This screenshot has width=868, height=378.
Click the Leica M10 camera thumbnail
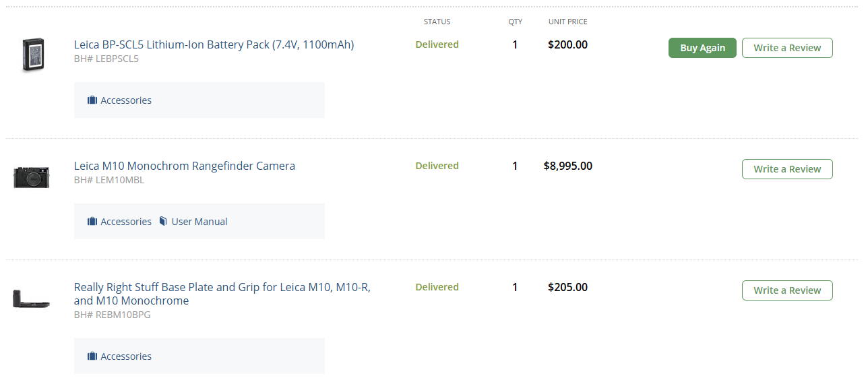[32, 177]
